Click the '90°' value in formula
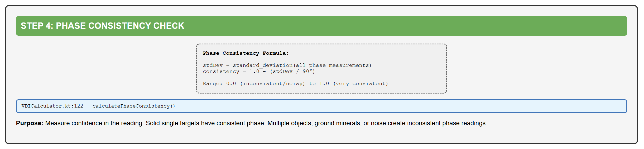This screenshot has width=644, height=149. [x=307, y=71]
